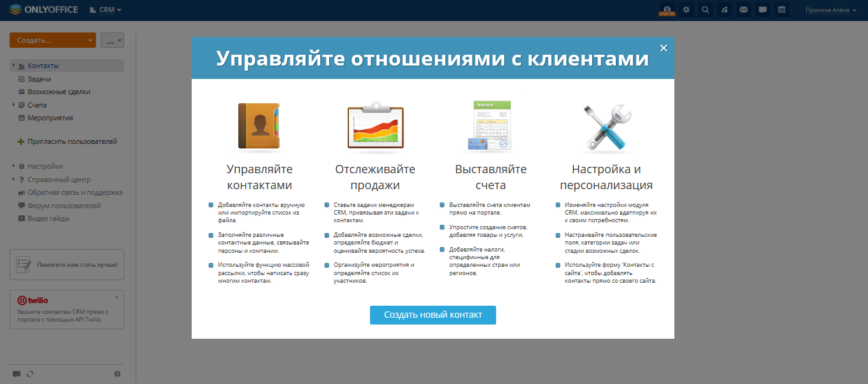Open the chat toggle at bottom left
Screen dimensions: 868x384
pos(18,374)
